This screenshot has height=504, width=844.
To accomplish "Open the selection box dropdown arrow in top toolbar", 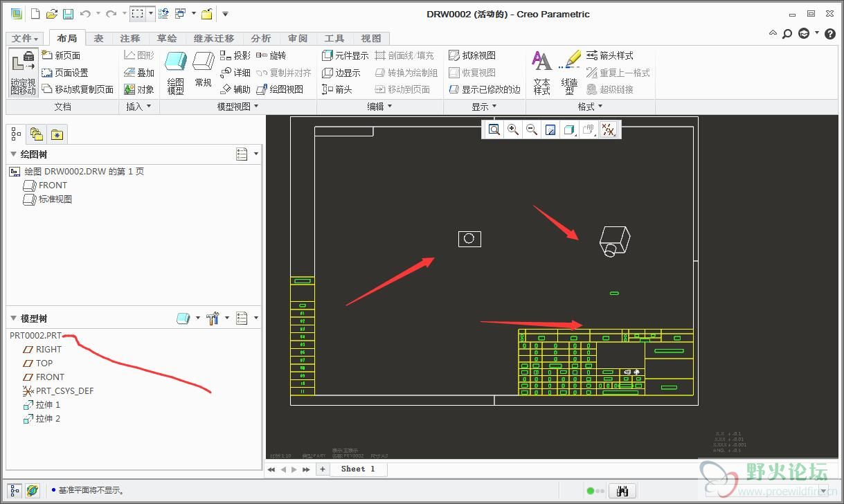I will pos(151,13).
